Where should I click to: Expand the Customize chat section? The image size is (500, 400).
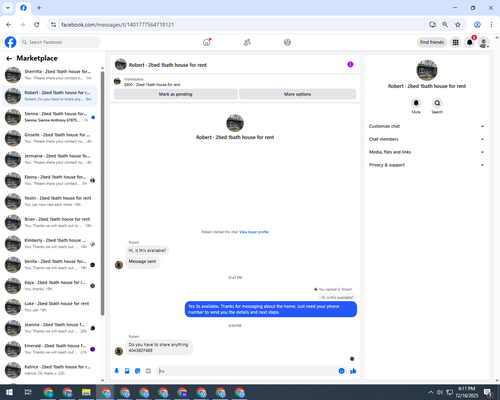(x=426, y=126)
